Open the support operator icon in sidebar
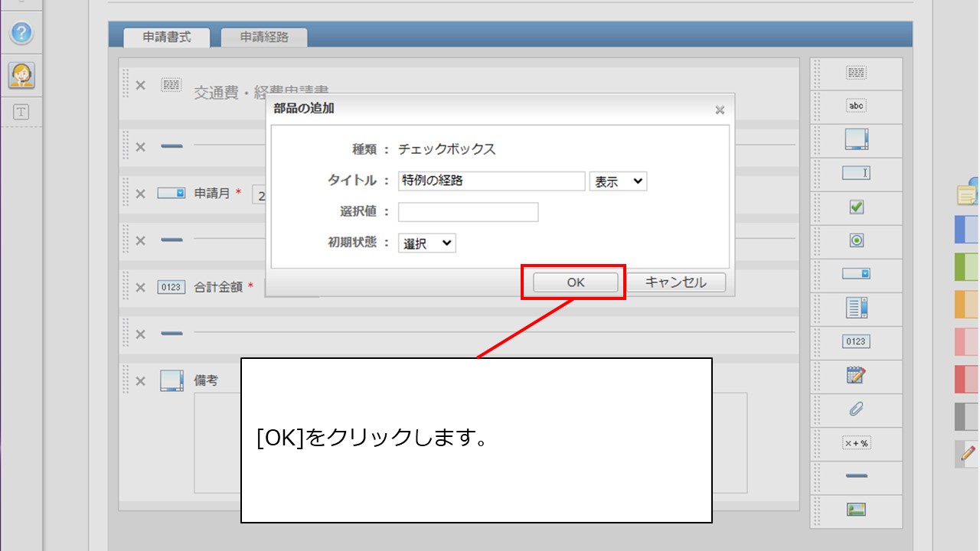 click(x=21, y=75)
